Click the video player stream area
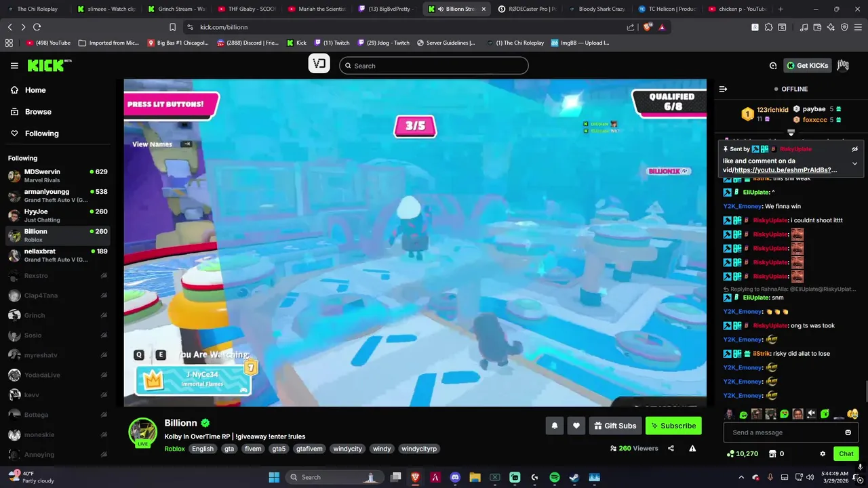 pos(415,243)
